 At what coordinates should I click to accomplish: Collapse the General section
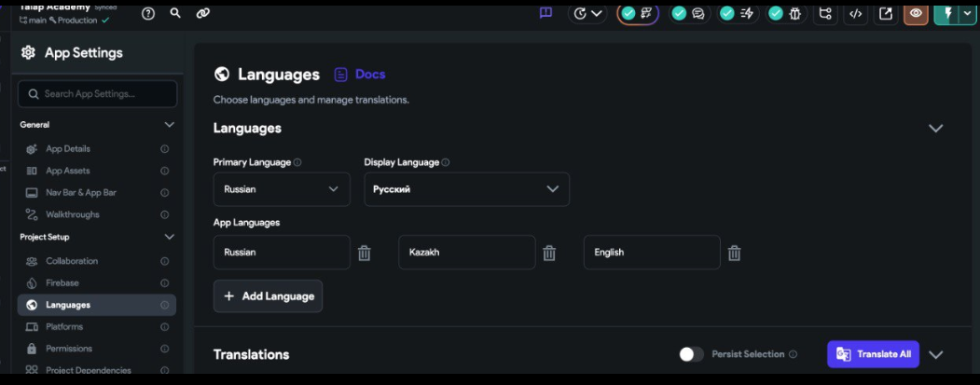click(170, 124)
